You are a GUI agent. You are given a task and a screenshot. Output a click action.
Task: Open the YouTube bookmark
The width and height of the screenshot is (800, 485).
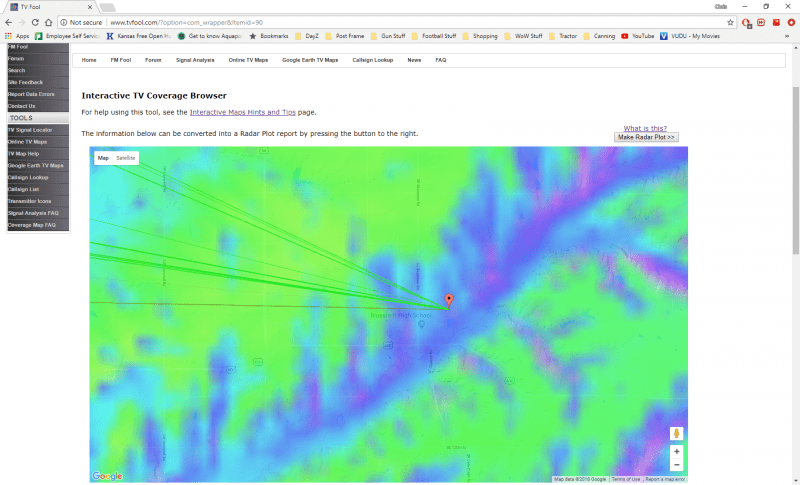638,36
